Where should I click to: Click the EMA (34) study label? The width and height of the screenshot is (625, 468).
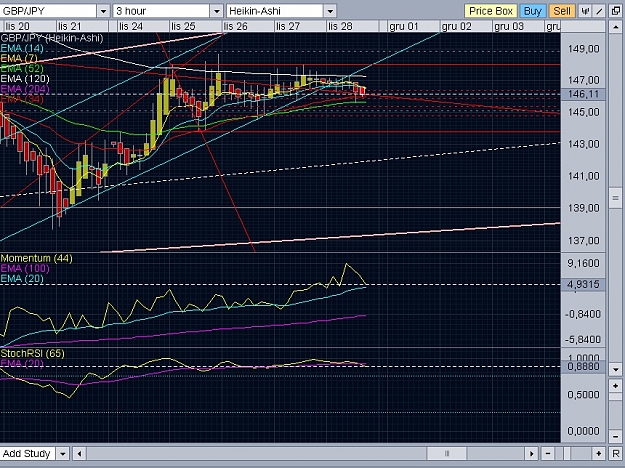click(x=22, y=99)
